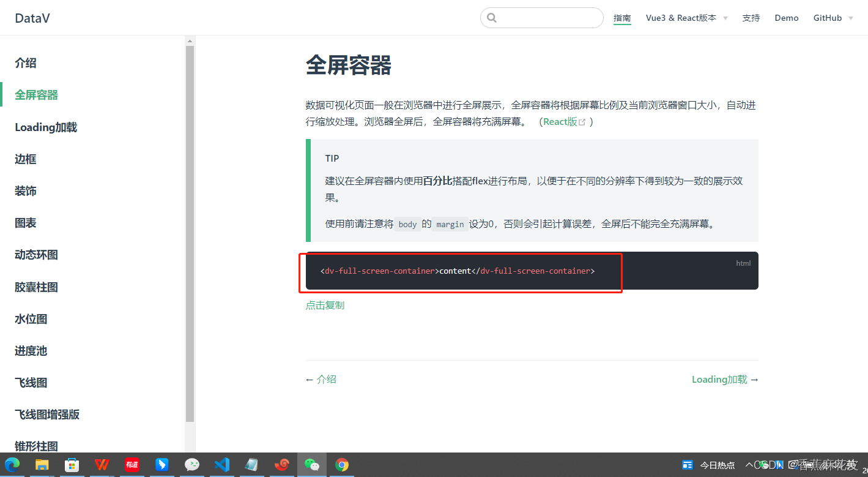Open 飞线图增强版 in the sidebar

pyautogui.click(x=47, y=415)
